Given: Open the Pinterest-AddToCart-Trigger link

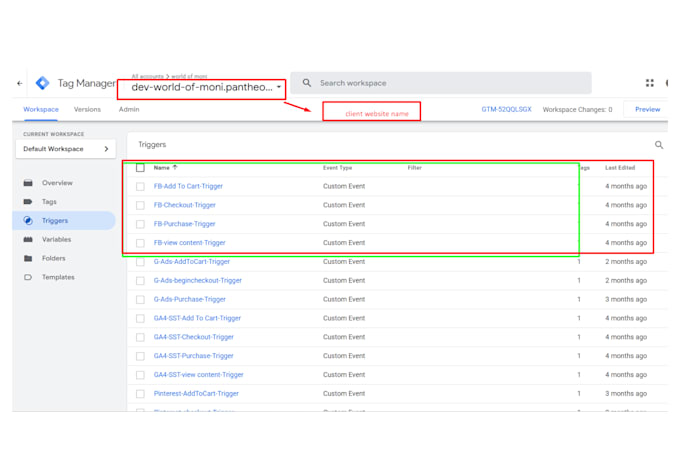Looking at the screenshot, I should click(196, 393).
